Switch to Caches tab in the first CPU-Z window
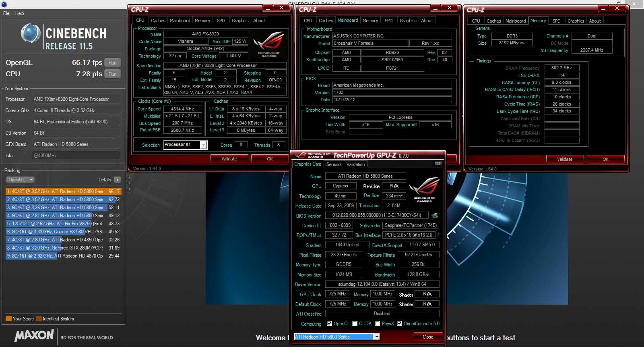Viewport: 644px width, 347px height. 158,21
